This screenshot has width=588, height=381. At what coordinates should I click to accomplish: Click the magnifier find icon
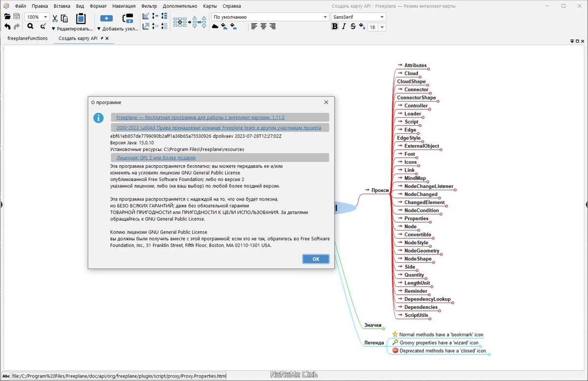[30, 26]
